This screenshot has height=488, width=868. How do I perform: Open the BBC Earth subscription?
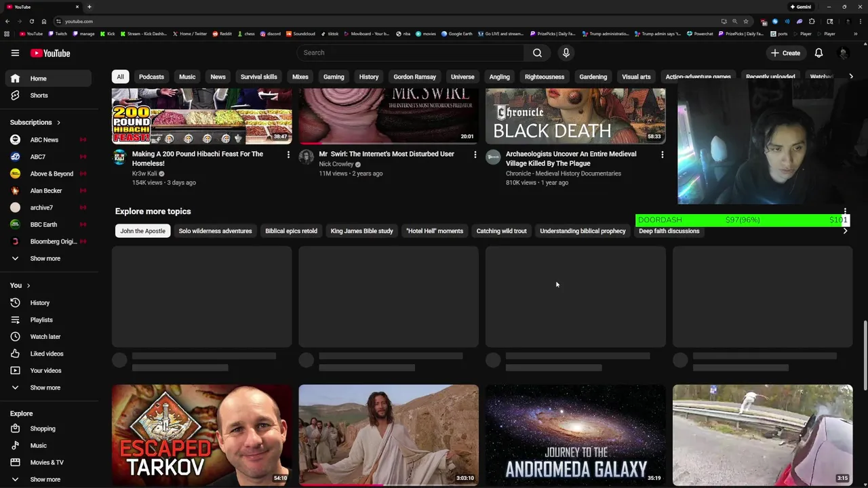coord(47,224)
